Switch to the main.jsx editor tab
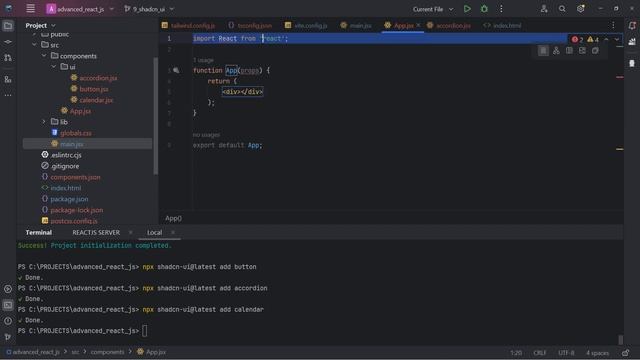 [x=356, y=25]
